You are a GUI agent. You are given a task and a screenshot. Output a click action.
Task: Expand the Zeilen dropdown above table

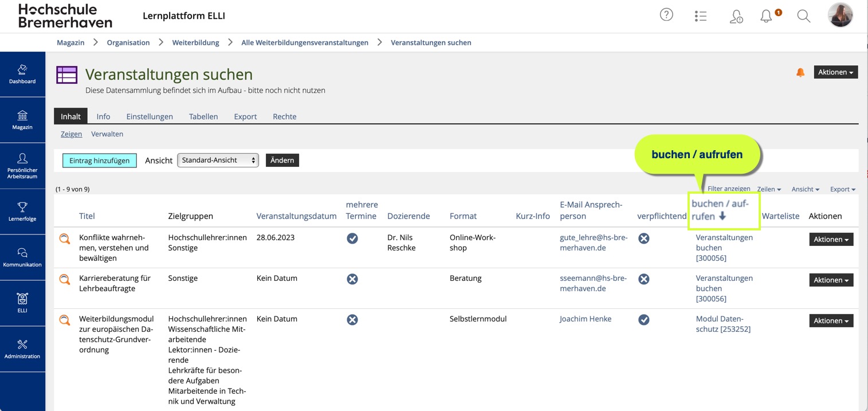[x=769, y=189]
